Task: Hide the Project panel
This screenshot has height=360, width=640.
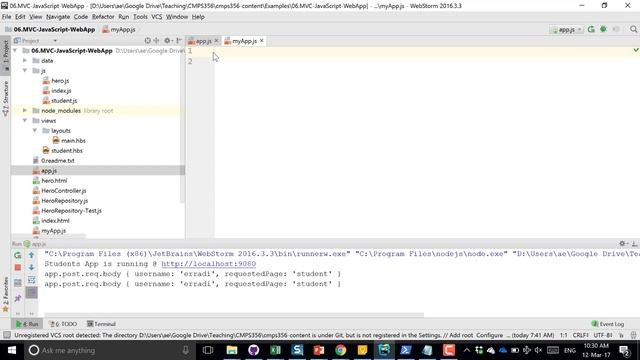Action: [x=179, y=40]
